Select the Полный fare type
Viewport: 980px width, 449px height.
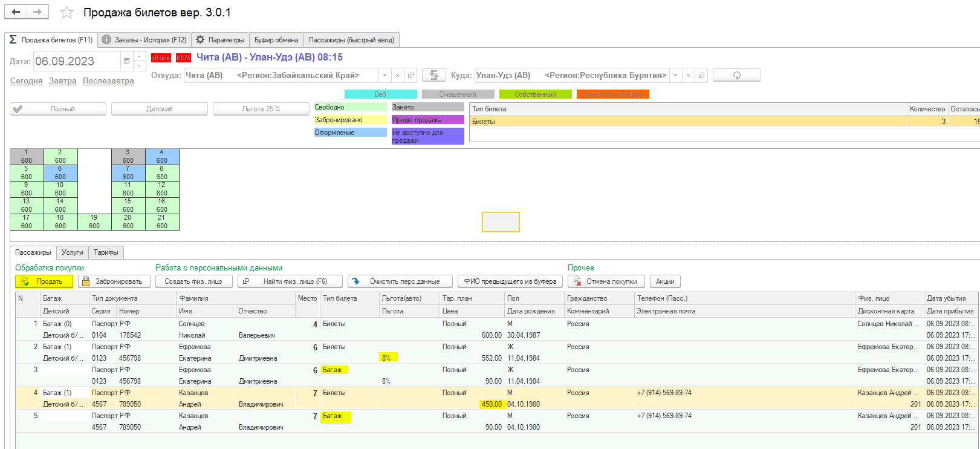[x=58, y=109]
